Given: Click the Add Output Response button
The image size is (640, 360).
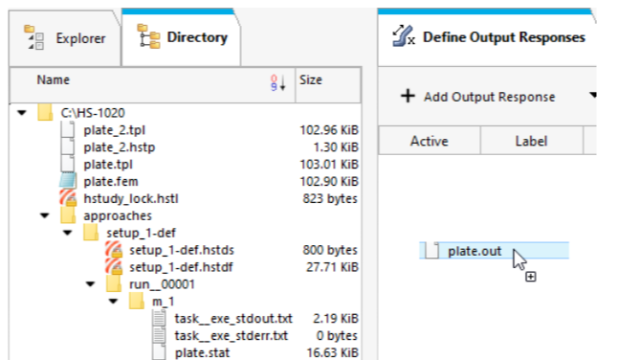Looking at the screenshot, I should [x=478, y=97].
